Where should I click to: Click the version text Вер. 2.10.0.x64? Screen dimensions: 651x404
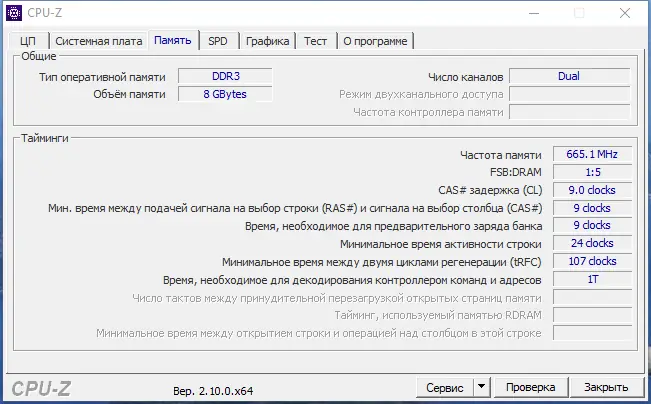point(213,391)
